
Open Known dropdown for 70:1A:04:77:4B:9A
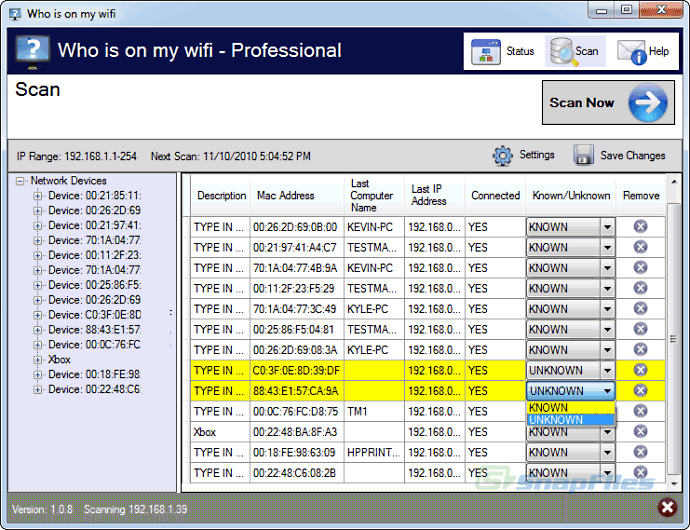607,268
